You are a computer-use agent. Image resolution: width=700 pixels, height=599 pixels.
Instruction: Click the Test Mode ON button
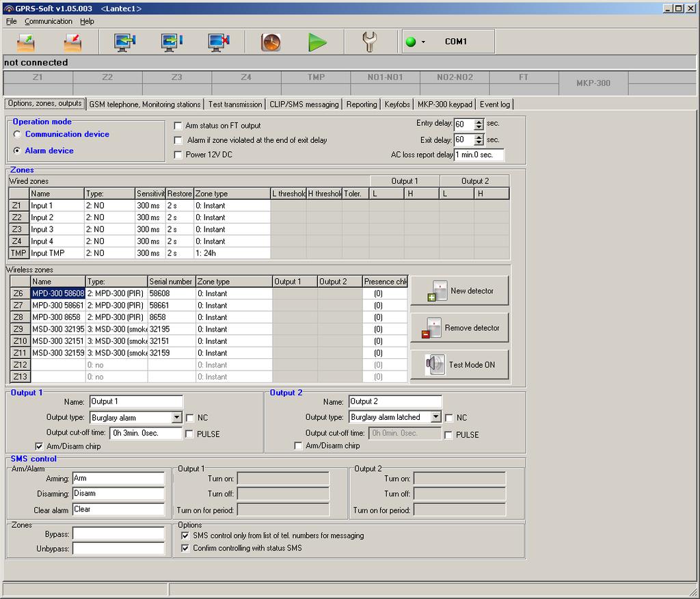tap(459, 364)
